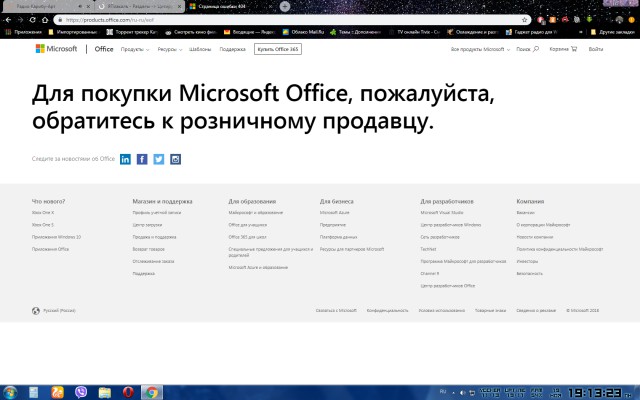This screenshot has height=400, width=640.
Task: Click the browser forward arrow
Action: point(20,20)
